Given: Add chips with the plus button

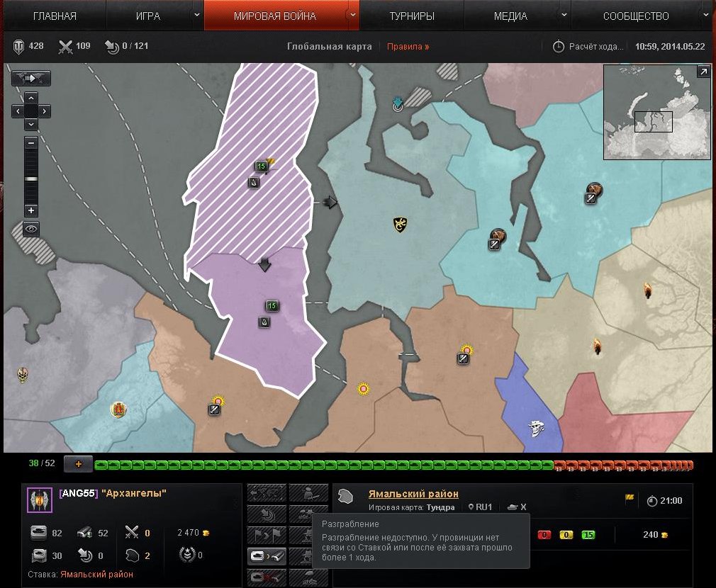Looking at the screenshot, I should click(79, 464).
